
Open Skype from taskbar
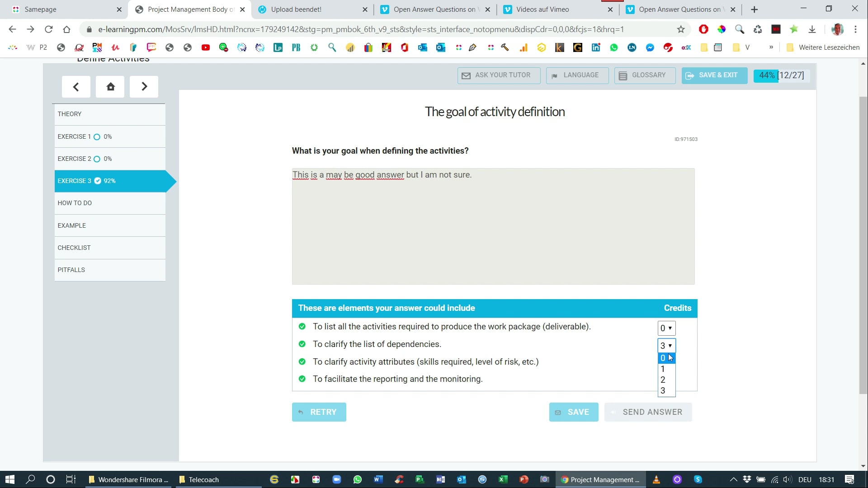698,479
